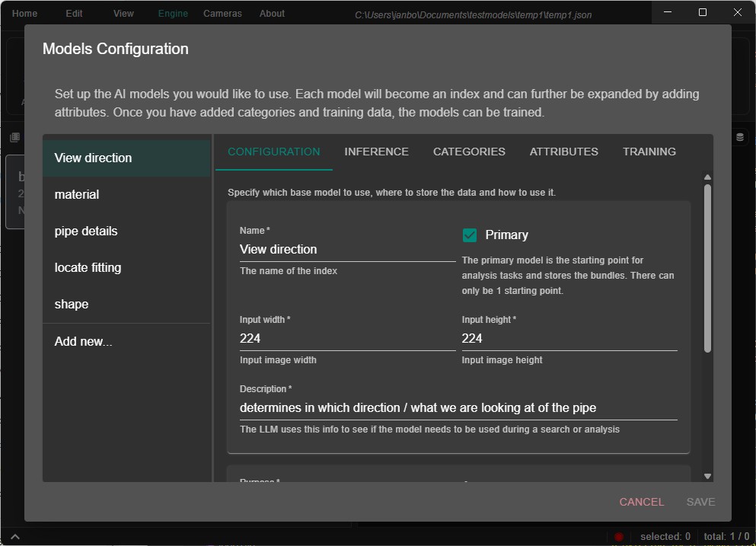756x546 pixels.
Task: Click the scrollbar up arrow in the dialog
Action: click(x=707, y=176)
